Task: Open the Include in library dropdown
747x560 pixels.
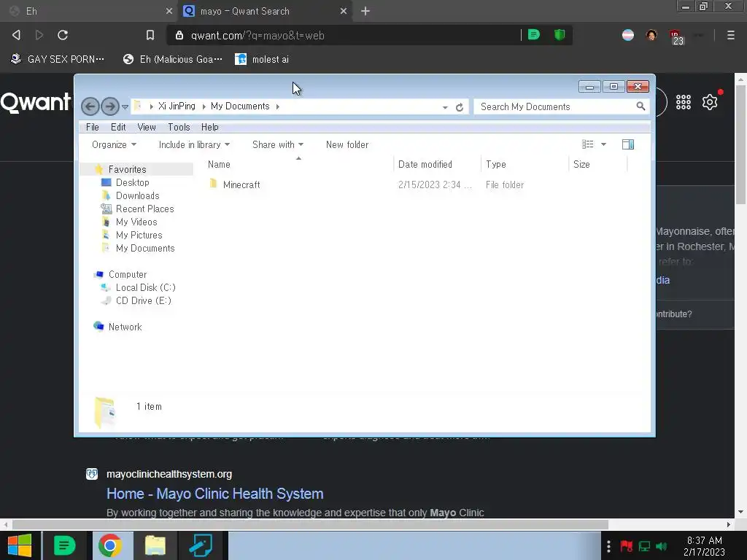Action: 194,145
